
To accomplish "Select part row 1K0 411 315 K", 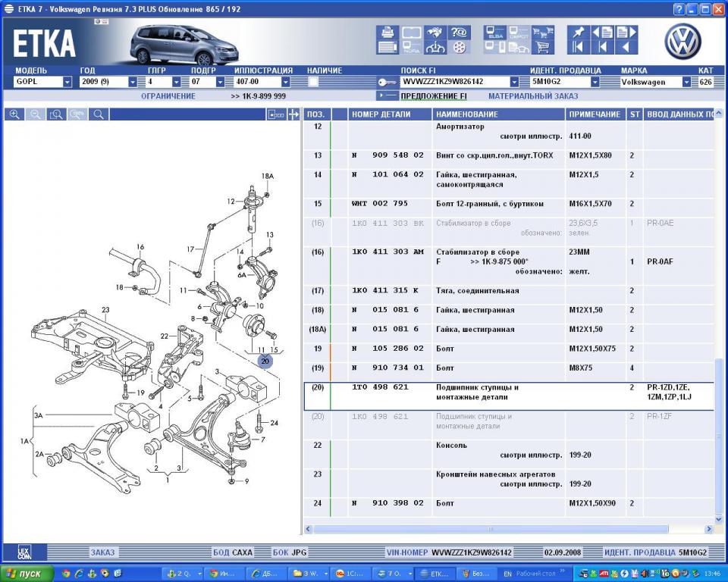I will [x=509, y=291].
